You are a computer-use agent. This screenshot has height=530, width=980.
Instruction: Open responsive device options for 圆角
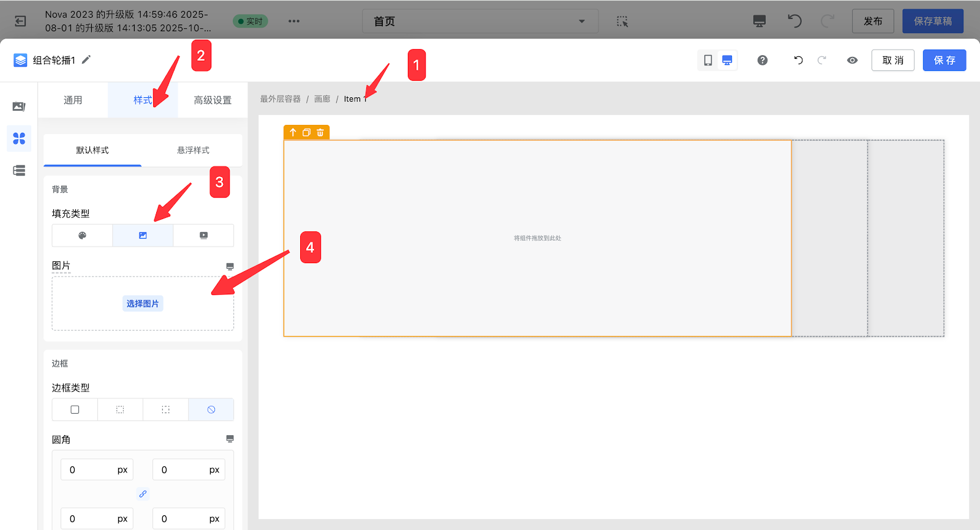click(230, 439)
